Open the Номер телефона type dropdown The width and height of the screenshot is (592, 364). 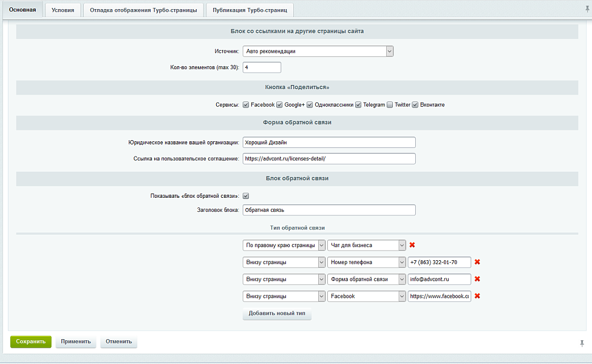coord(367,262)
